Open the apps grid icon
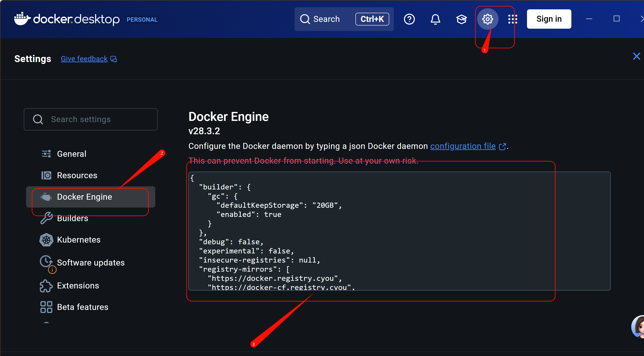 [x=513, y=19]
